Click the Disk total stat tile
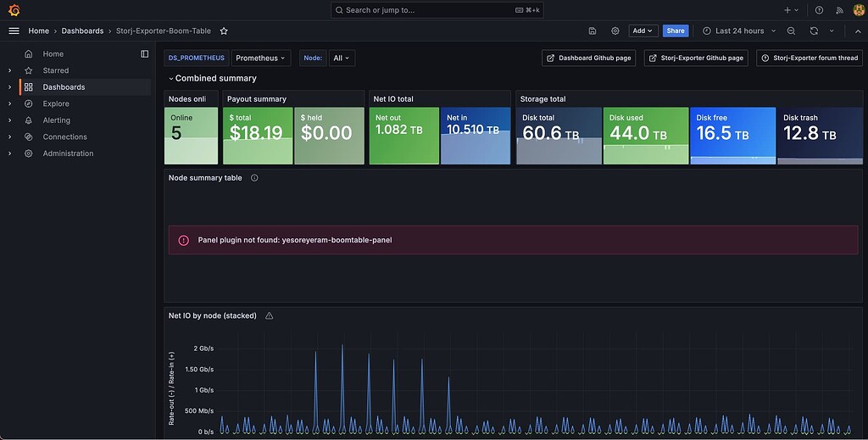Viewport: 868px width, 440px height. pyautogui.click(x=559, y=136)
